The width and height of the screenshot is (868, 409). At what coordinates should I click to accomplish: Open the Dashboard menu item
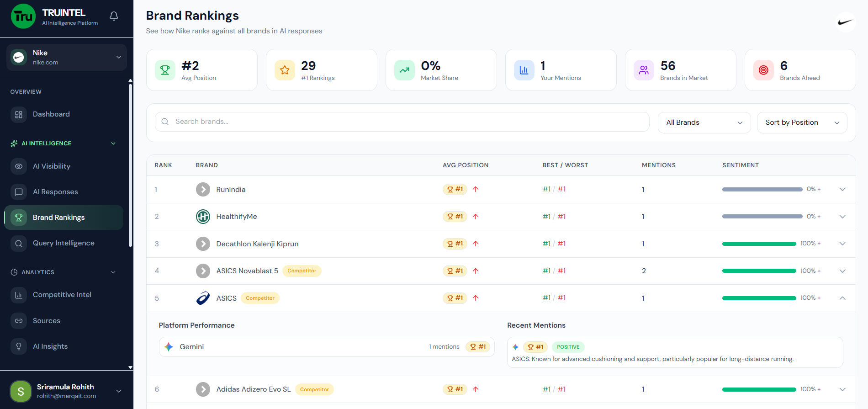(x=51, y=114)
